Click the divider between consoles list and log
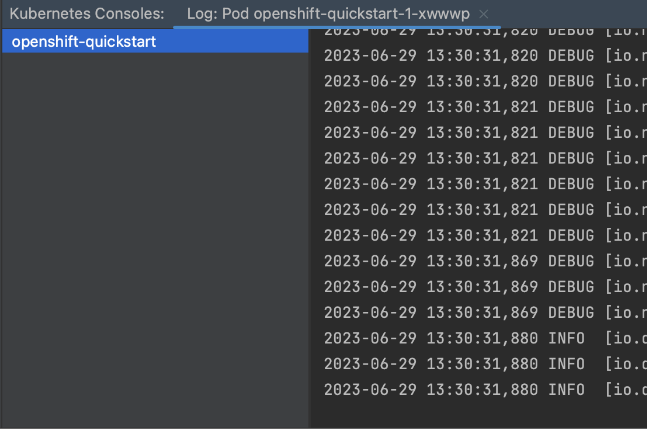Image resolution: width=647 pixels, height=429 pixels. (309, 228)
